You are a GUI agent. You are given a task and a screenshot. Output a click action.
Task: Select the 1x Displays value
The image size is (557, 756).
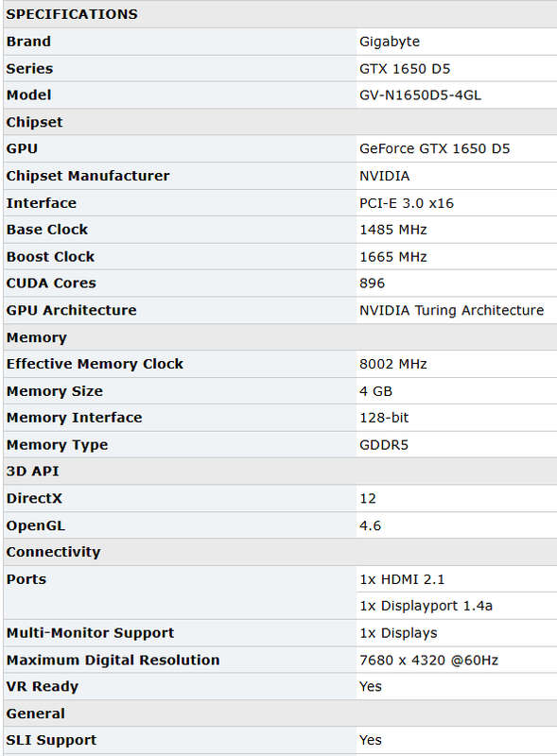pyautogui.click(x=399, y=633)
